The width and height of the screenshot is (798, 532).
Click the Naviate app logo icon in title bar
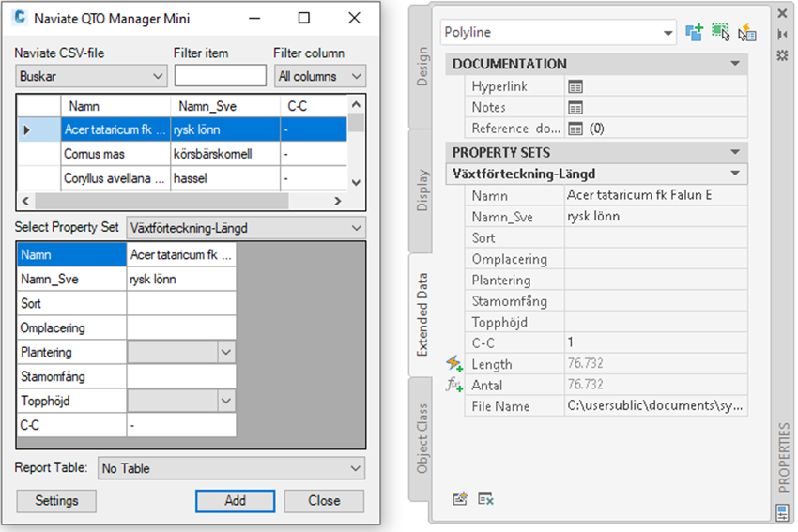coord(20,17)
